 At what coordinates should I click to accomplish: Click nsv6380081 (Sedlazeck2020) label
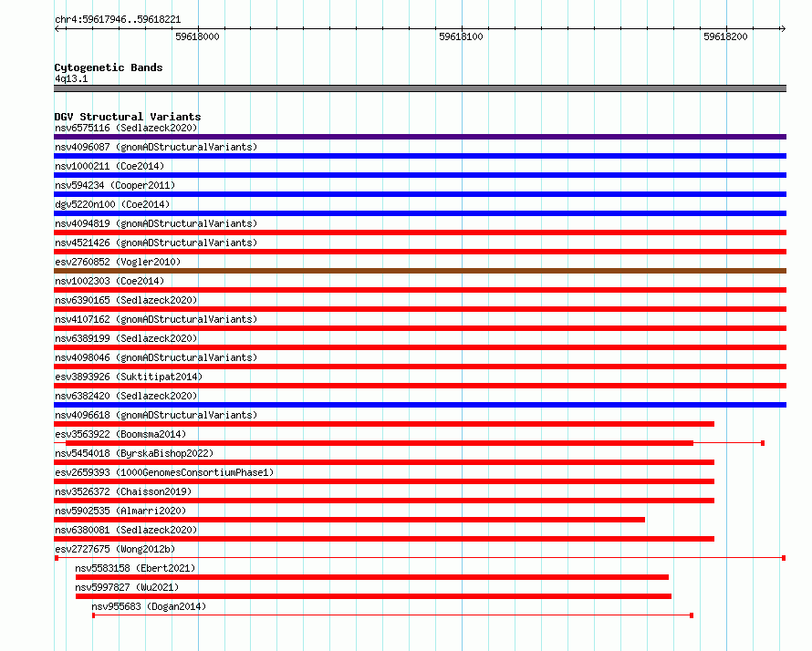click(126, 530)
